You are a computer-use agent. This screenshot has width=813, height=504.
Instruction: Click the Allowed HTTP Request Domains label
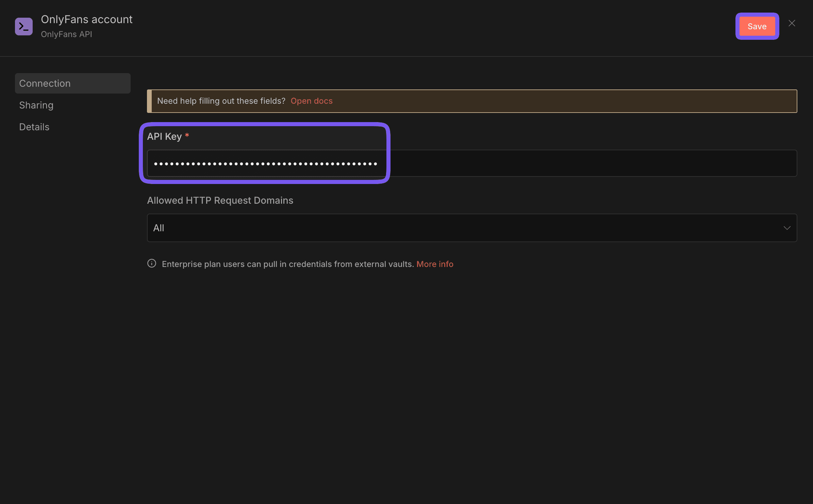tap(220, 200)
